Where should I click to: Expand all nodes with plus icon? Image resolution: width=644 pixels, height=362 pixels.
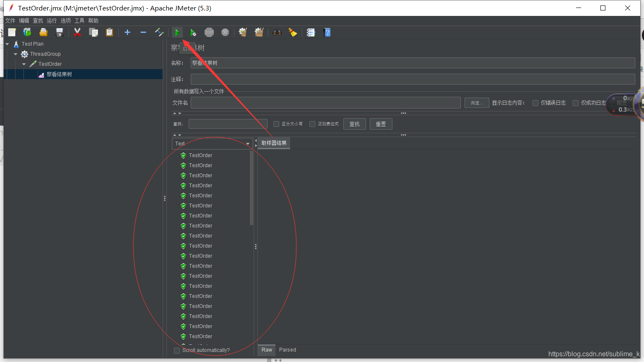127,32
